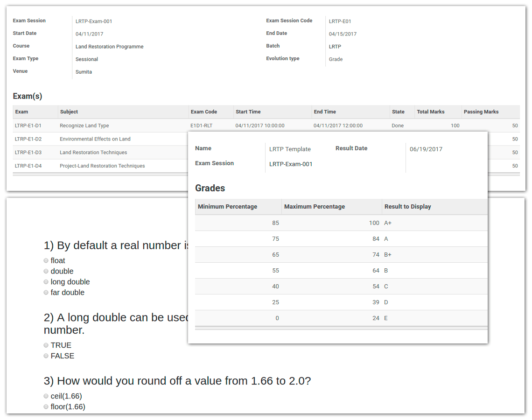Choose "floor(1.66)" for question 3

coord(46,406)
